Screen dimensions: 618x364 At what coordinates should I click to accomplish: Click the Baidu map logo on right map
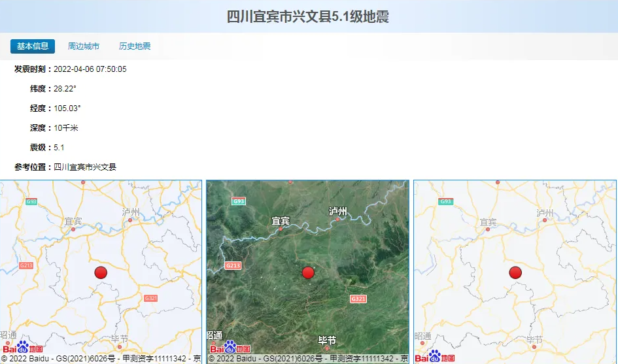click(x=434, y=357)
